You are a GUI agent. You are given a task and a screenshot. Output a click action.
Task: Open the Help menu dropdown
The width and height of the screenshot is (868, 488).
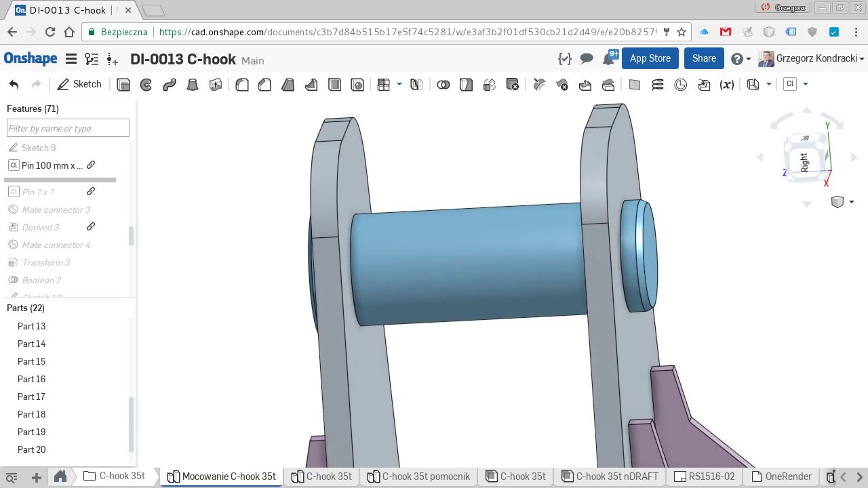tap(741, 59)
